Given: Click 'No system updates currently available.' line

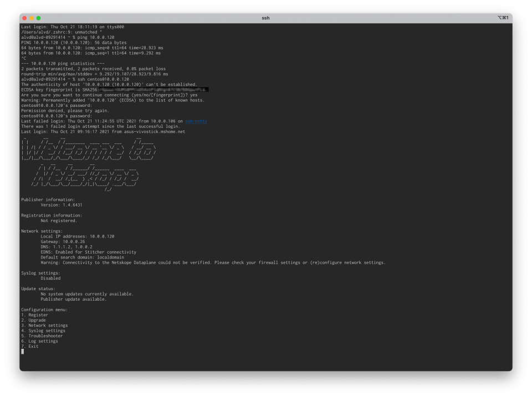Looking at the screenshot, I should click(x=87, y=294).
